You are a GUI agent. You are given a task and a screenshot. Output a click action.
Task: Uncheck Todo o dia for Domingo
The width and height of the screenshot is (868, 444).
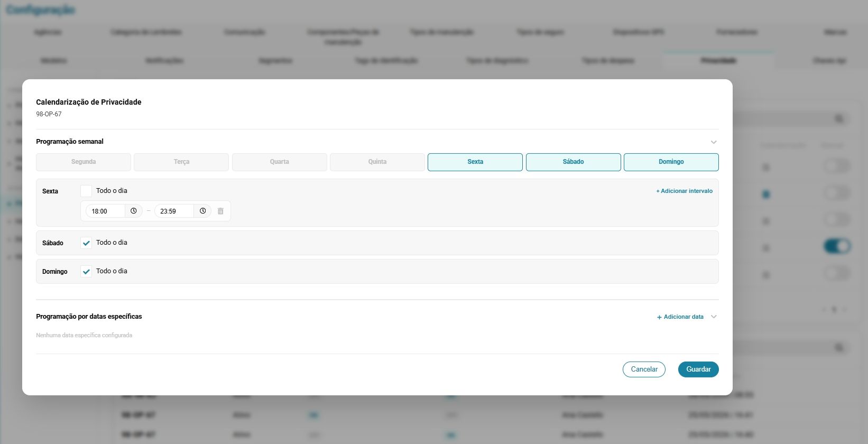[86, 271]
